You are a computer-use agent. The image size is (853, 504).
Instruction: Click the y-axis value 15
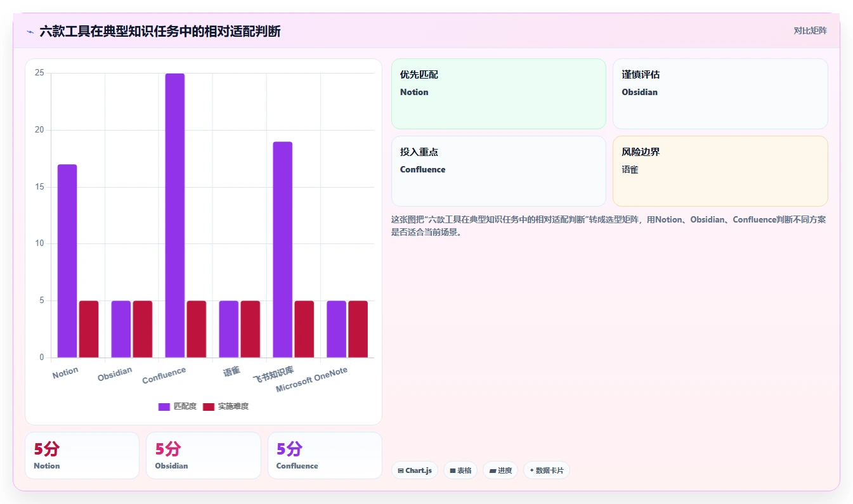(39, 187)
